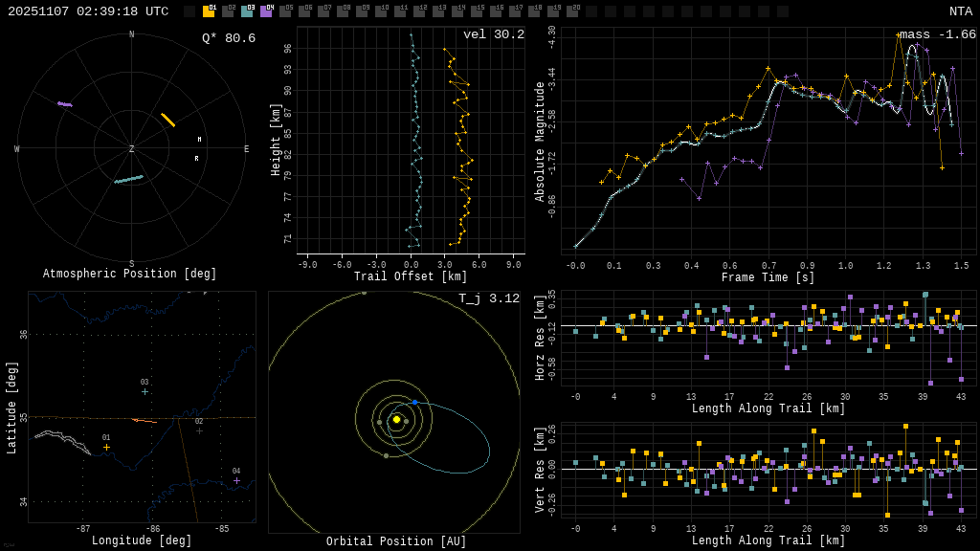Click the purple meteor trail in sky plot

click(x=64, y=104)
